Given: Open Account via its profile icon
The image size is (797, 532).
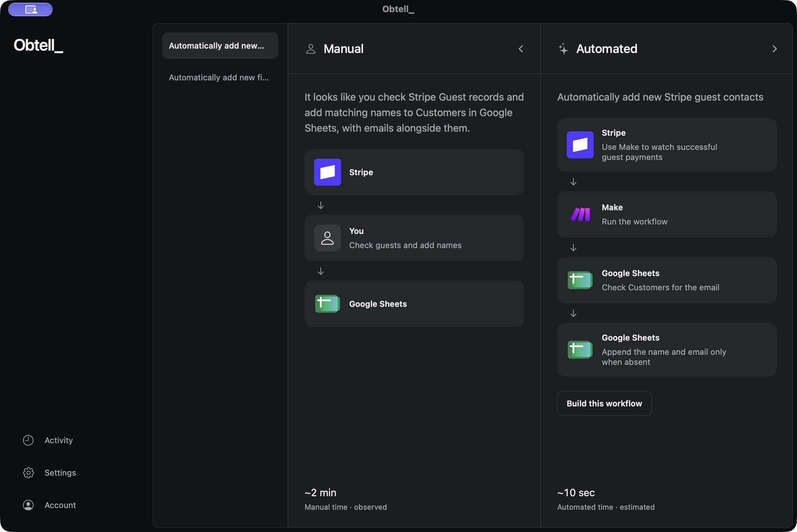Looking at the screenshot, I should 28,505.
